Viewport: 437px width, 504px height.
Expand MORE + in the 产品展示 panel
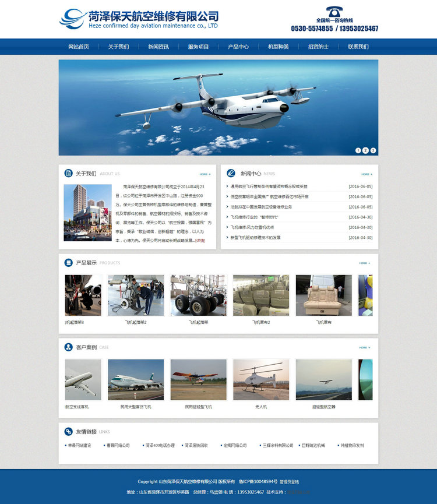point(364,263)
